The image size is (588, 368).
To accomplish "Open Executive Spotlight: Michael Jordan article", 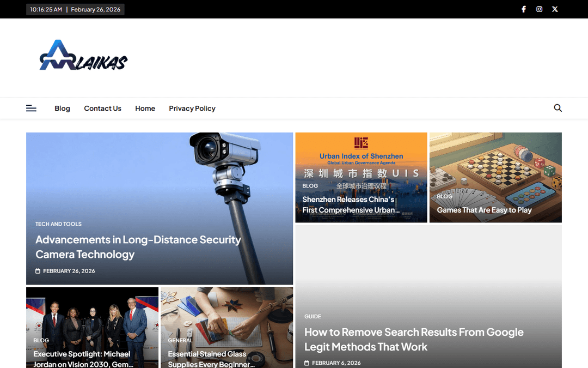I will point(83,359).
